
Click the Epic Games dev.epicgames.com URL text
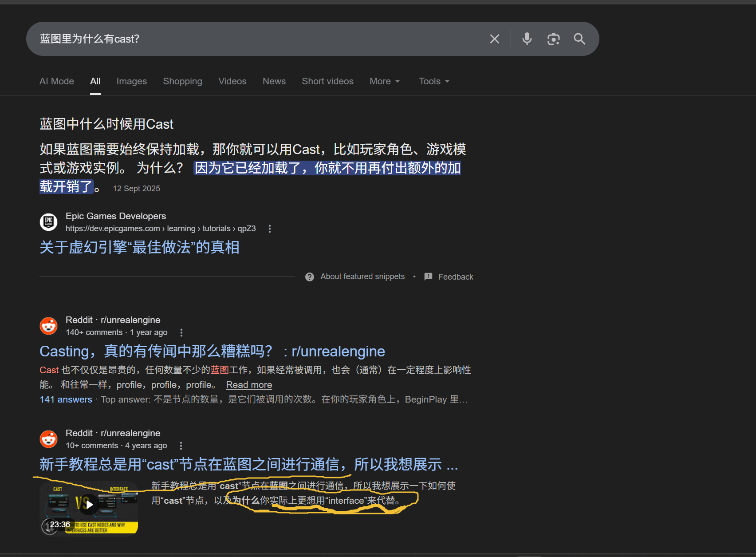pyautogui.click(x=161, y=229)
